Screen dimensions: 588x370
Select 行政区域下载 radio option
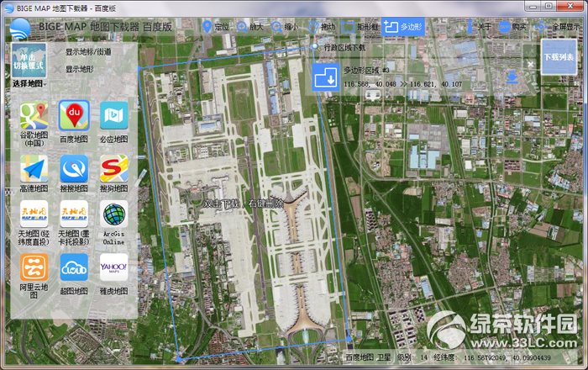[x=315, y=46]
